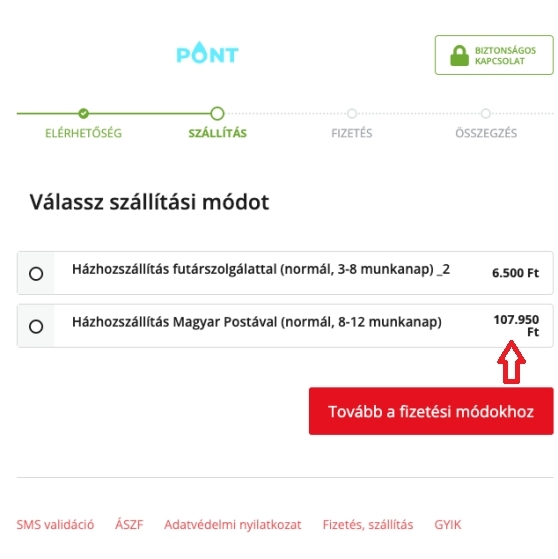Open the Adatvédelmi nyilatkozat link
Image resolution: width=558 pixels, height=559 pixels.
point(232,525)
